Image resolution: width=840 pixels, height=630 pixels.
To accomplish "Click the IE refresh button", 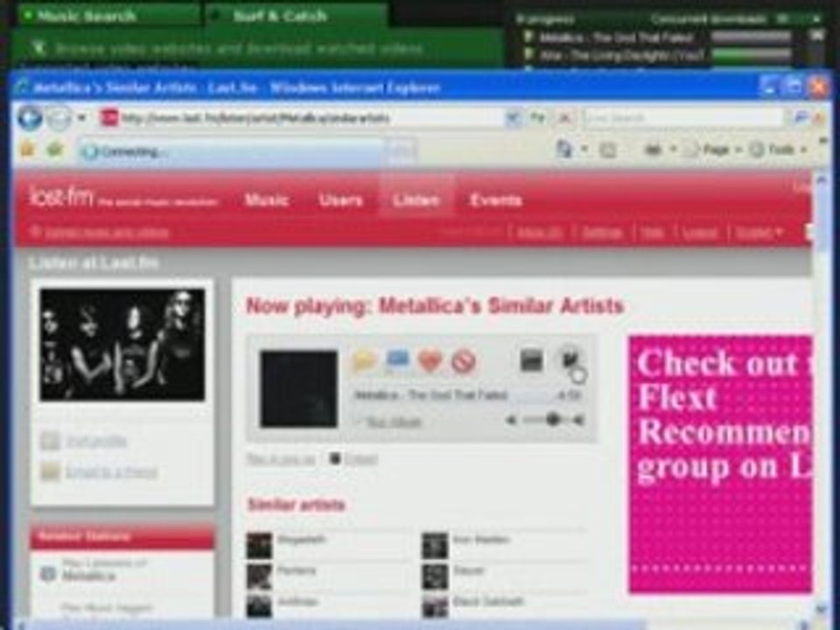I will point(538,118).
